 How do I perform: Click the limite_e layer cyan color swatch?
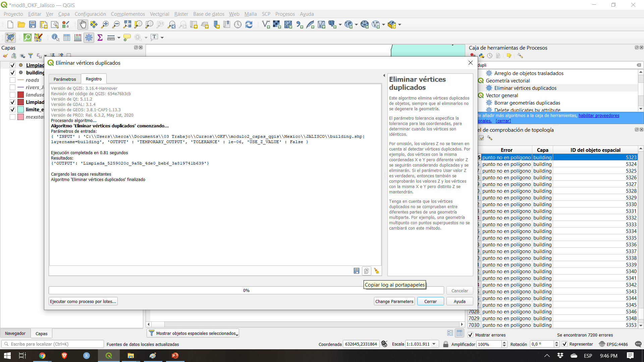[x=21, y=110]
